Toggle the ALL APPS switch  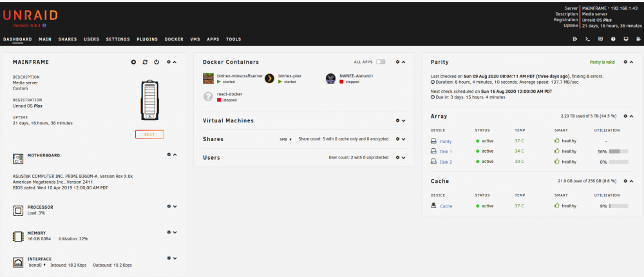click(x=381, y=62)
